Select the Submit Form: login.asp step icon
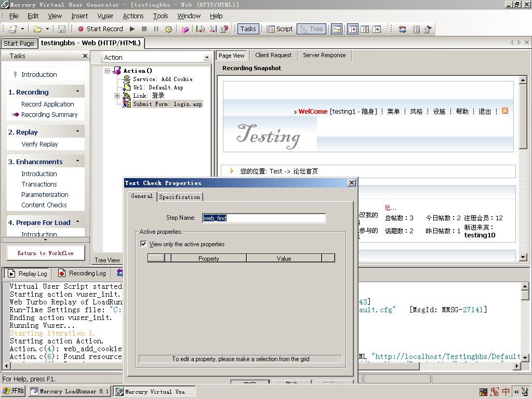The image size is (532, 399). pyautogui.click(x=126, y=104)
